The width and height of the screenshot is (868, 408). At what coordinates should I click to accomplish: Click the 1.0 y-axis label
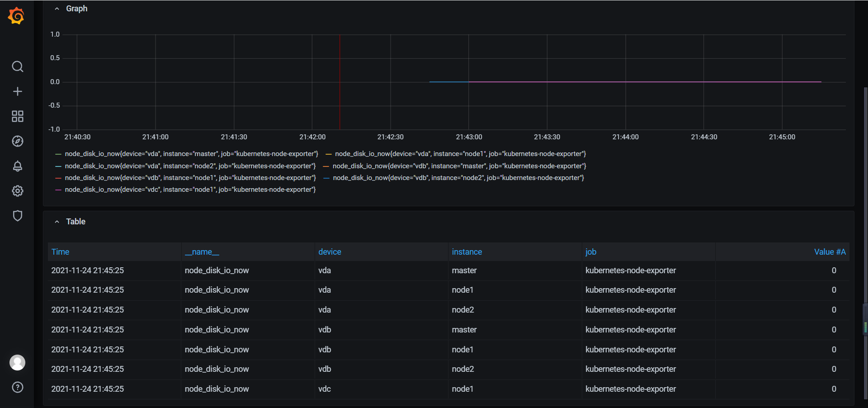[x=55, y=34]
